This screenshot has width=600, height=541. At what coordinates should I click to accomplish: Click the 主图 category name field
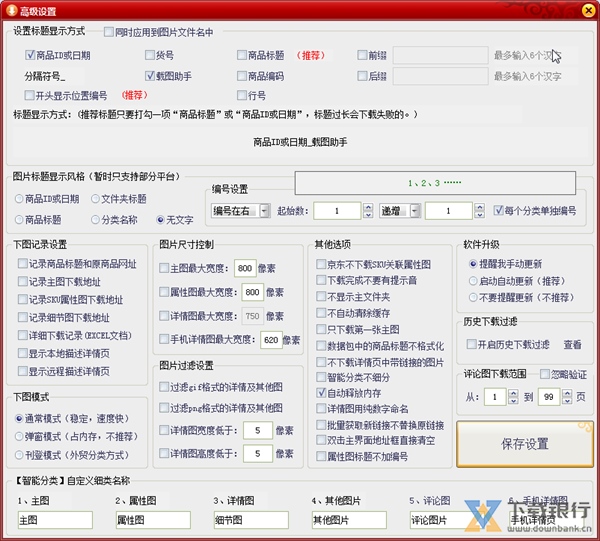coord(55,520)
